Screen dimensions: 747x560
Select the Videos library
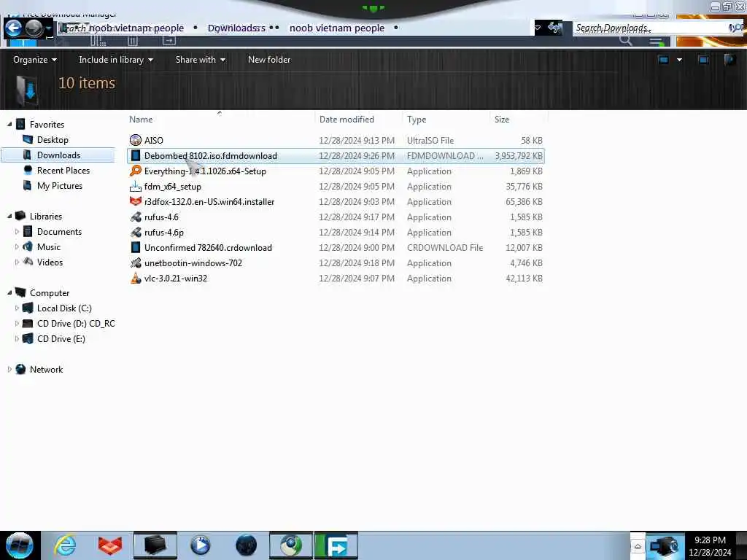[50, 262]
